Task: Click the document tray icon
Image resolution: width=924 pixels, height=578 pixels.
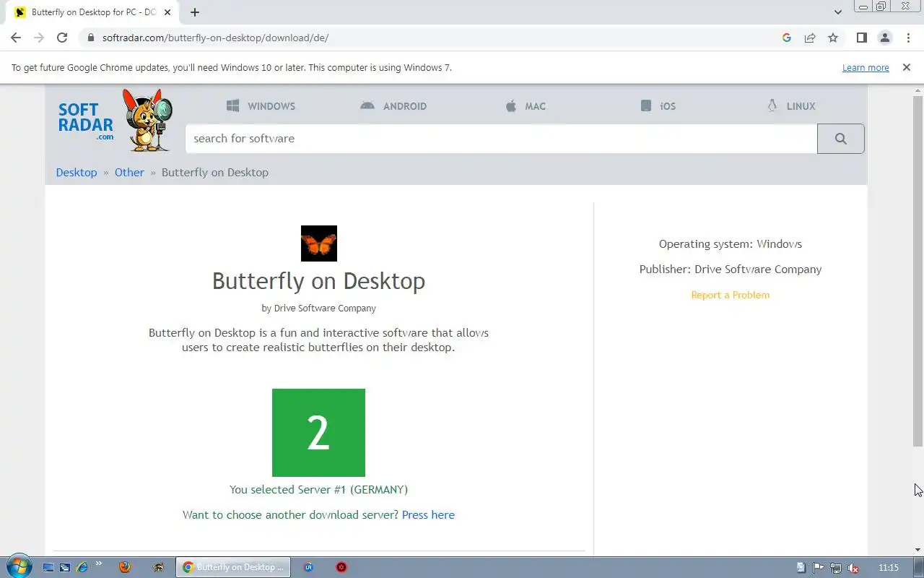Action: [801, 568]
